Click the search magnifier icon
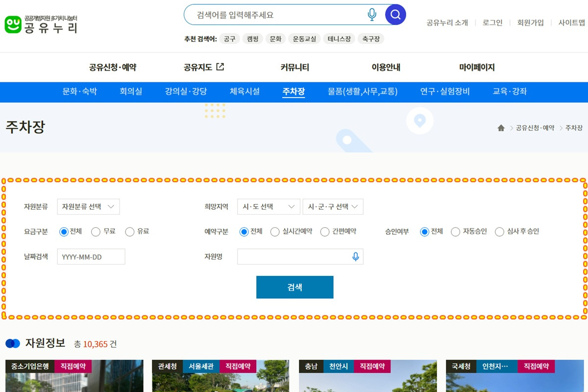The height and width of the screenshot is (392, 588). pos(395,14)
